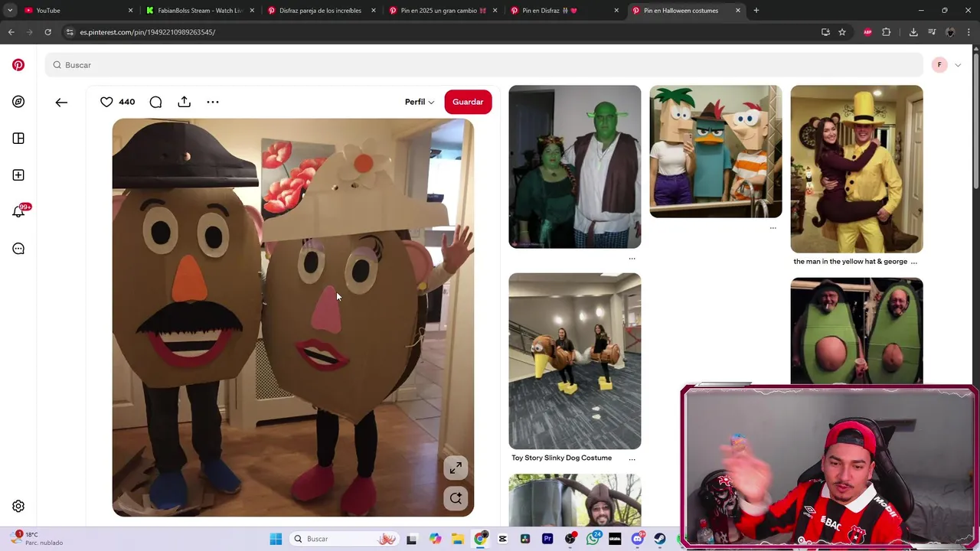Open the pin's comments bubble icon

click(155, 102)
